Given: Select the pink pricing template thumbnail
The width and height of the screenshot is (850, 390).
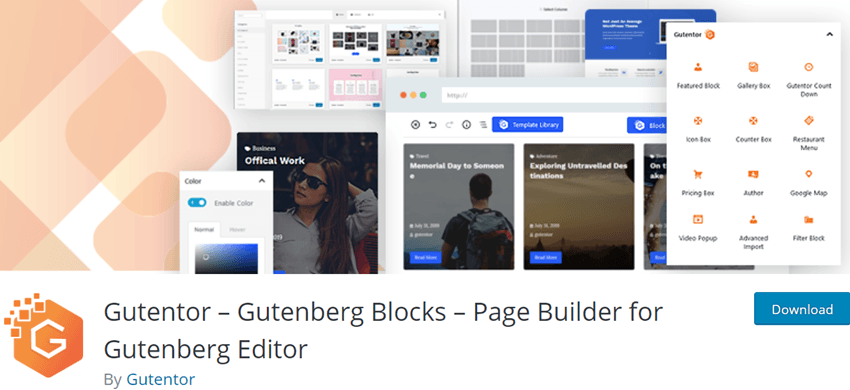Looking at the screenshot, I should 355,88.
